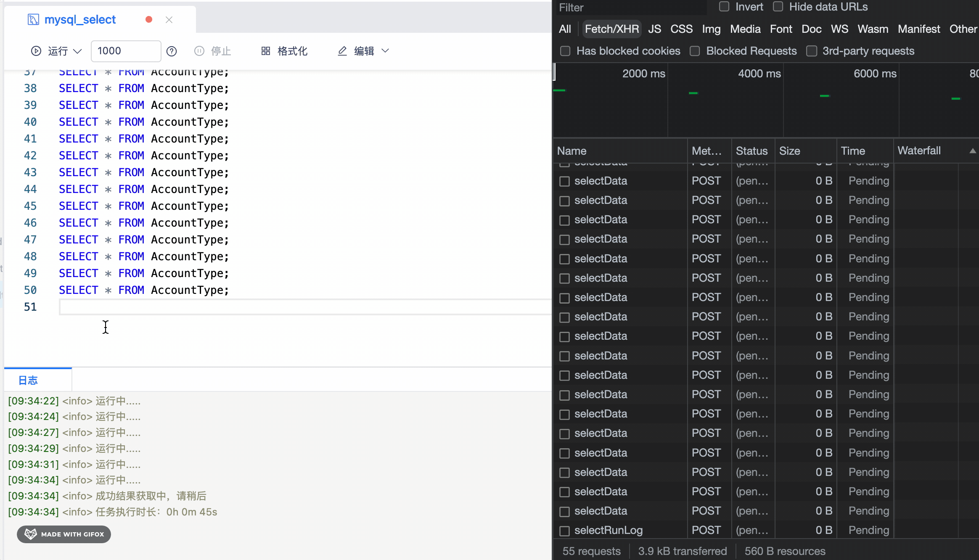Close the mysql_select tab
Image resolution: width=979 pixels, height=560 pixels.
(169, 20)
